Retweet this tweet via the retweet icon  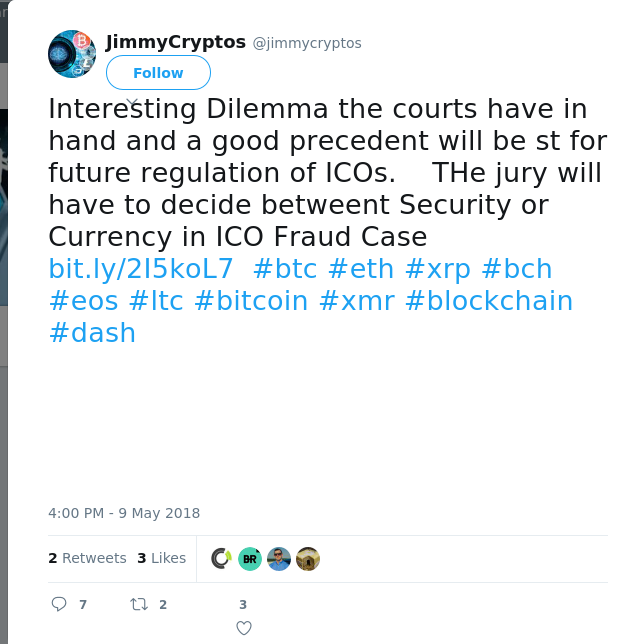[x=139, y=604]
